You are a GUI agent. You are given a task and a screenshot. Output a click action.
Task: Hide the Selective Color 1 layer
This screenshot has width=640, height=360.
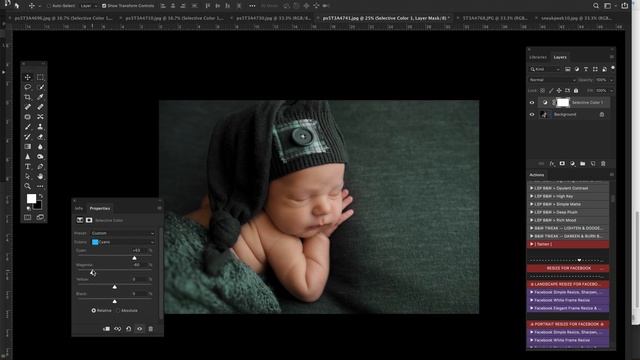coord(532,103)
